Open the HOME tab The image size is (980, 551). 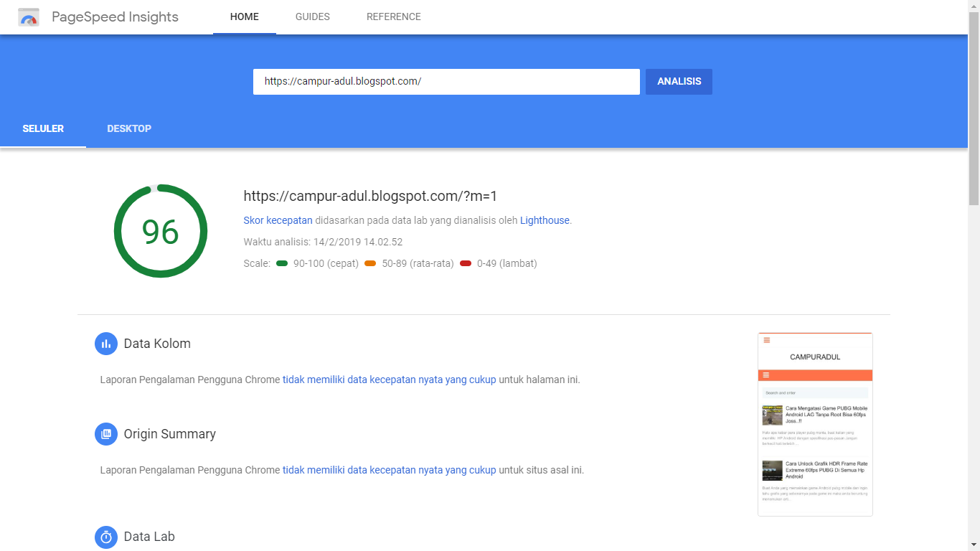click(245, 17)
